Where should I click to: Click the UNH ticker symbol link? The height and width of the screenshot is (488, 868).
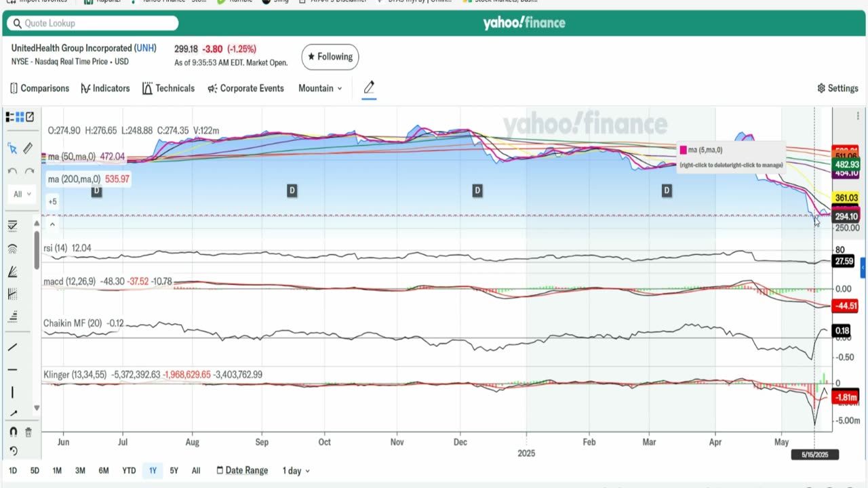click(x=145, y=48)
